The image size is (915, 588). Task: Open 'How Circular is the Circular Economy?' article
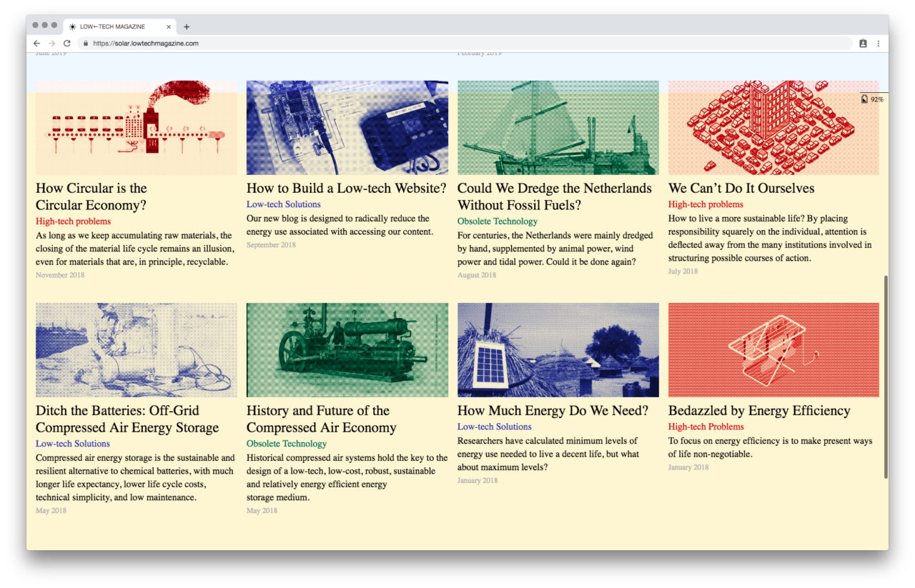[x=91, y=196]
